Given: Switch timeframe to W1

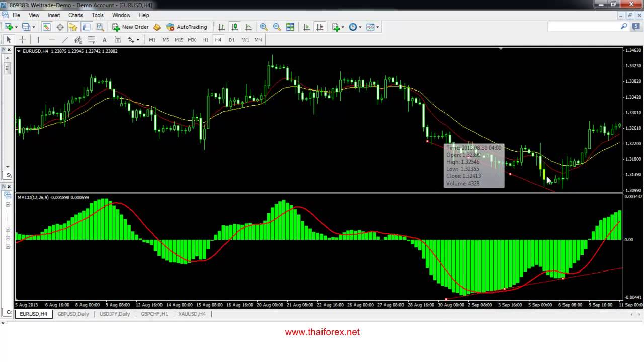Looking at the screenshot, I should coord(245,40).
